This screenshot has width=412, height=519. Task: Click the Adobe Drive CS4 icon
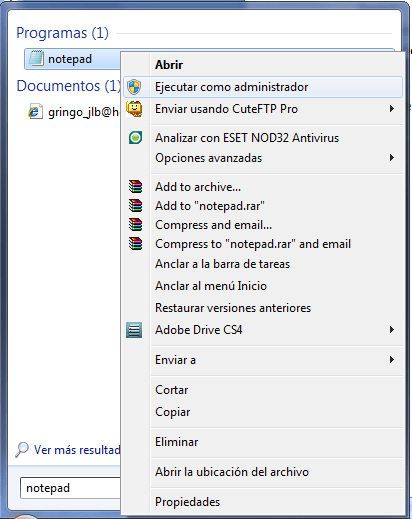pos(134,330)
